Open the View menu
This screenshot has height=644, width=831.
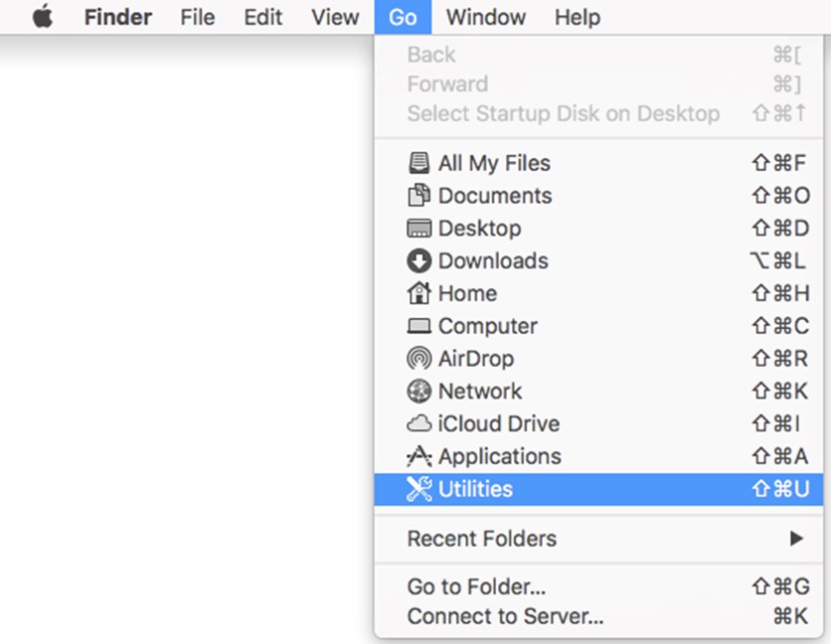pos(334,17)
